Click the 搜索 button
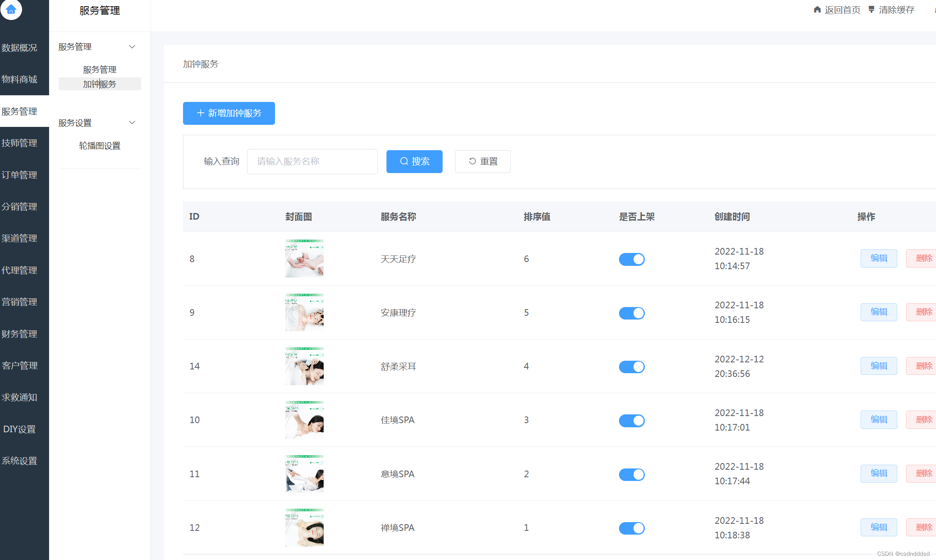 click(414, 161)
